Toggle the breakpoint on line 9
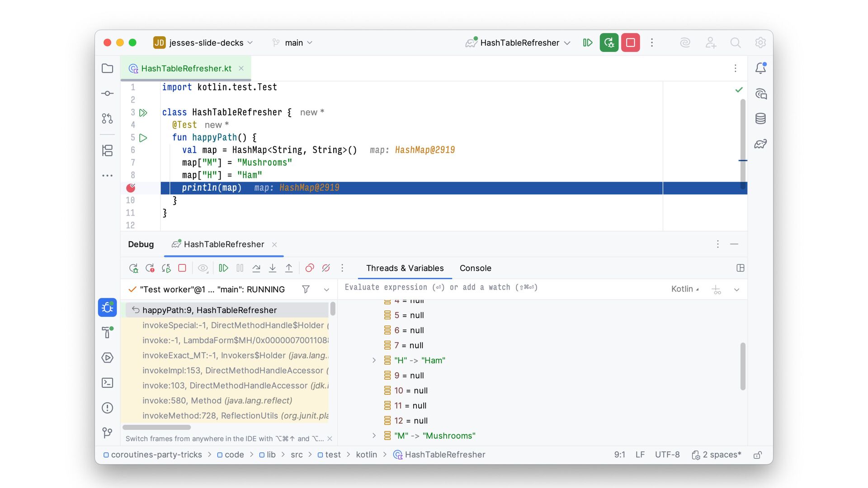868x488 pixels. click(x=131, y=188)
